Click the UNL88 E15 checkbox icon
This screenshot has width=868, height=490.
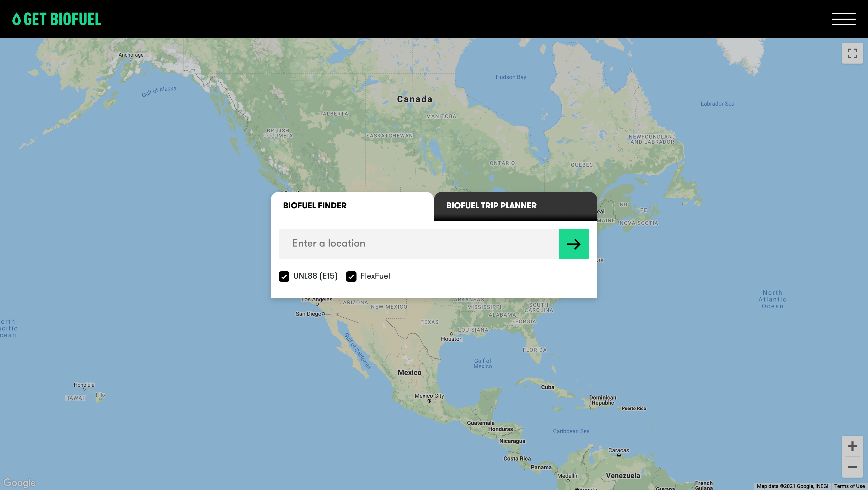coord(284,276)
